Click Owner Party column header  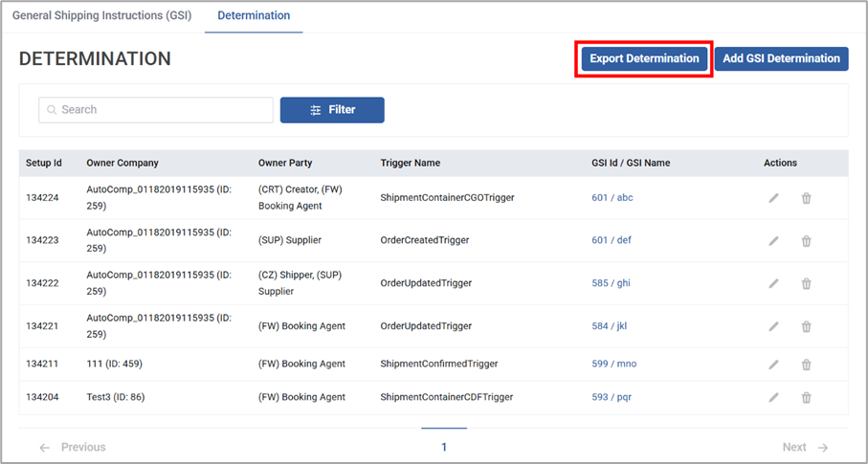click(x=285, y=163)
